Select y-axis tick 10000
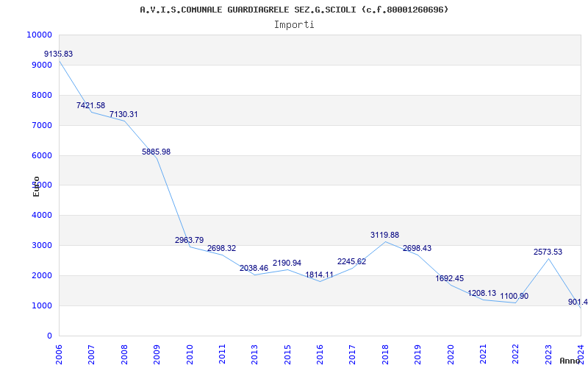The image size is (588, 368). click(39, 35)
